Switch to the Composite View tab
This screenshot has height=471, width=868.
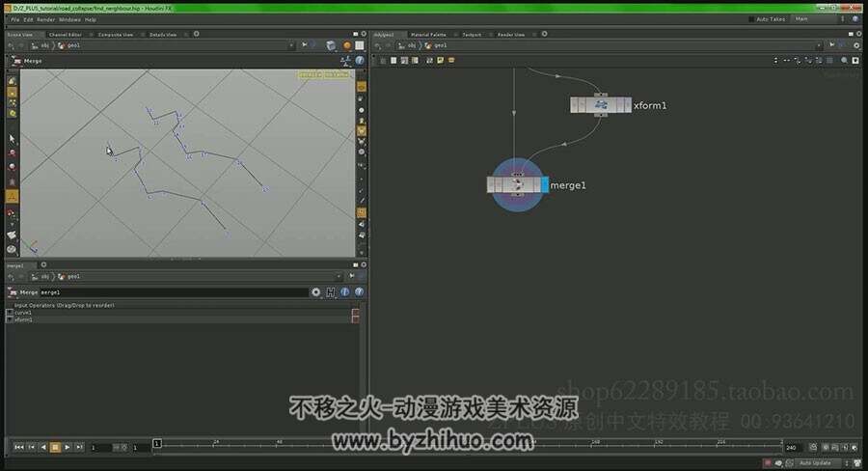pyautogui.click(x=116, y=35)
